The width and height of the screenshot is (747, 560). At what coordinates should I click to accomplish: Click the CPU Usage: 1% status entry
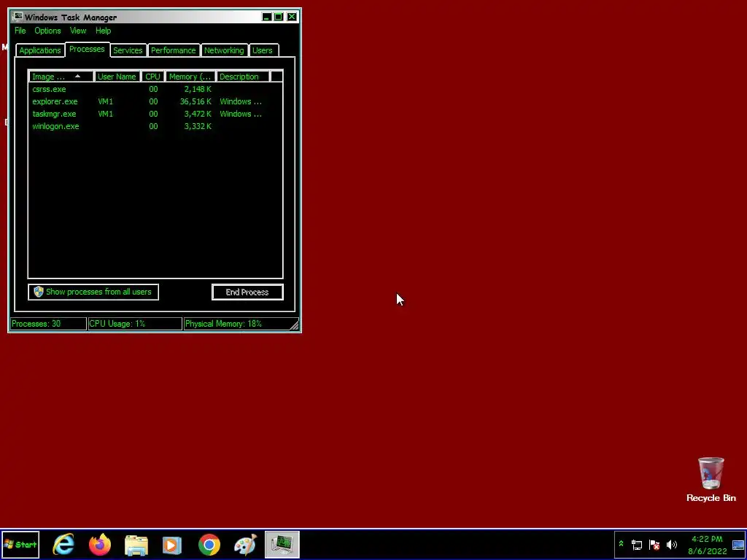point(135,324)
